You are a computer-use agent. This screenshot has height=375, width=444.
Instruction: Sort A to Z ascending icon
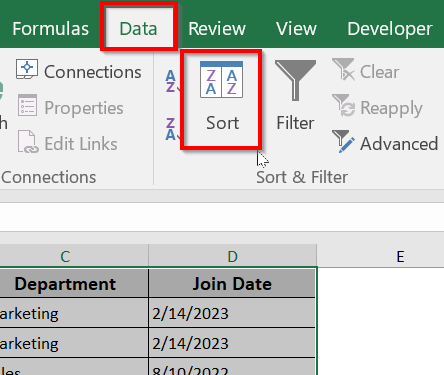click(171, 81)
